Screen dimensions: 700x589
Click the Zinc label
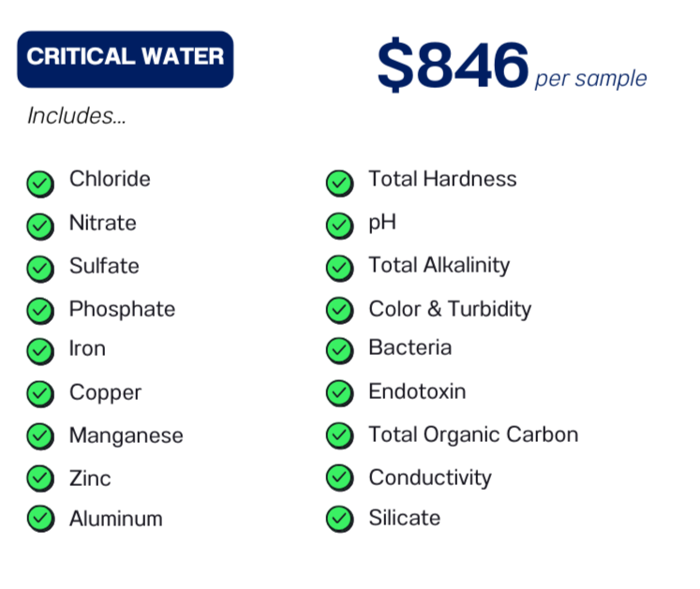tap(90, 479)
